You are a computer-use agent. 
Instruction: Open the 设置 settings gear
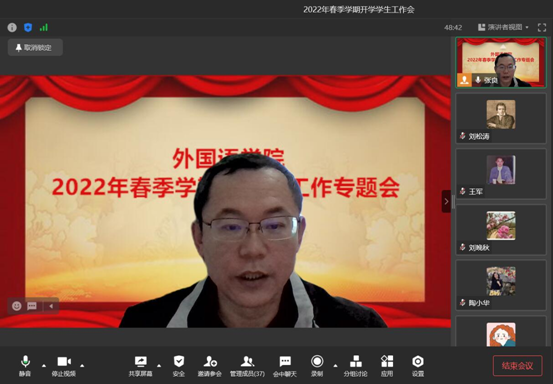pos(418,366)
